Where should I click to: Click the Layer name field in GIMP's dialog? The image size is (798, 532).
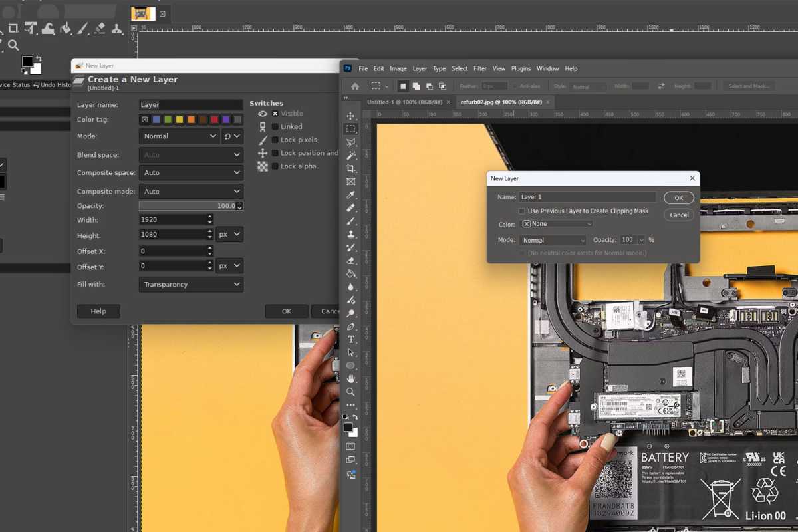(190, 104)
